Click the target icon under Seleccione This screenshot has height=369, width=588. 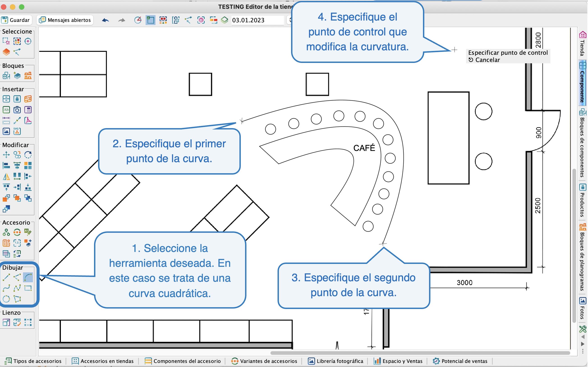pos(28,41)
